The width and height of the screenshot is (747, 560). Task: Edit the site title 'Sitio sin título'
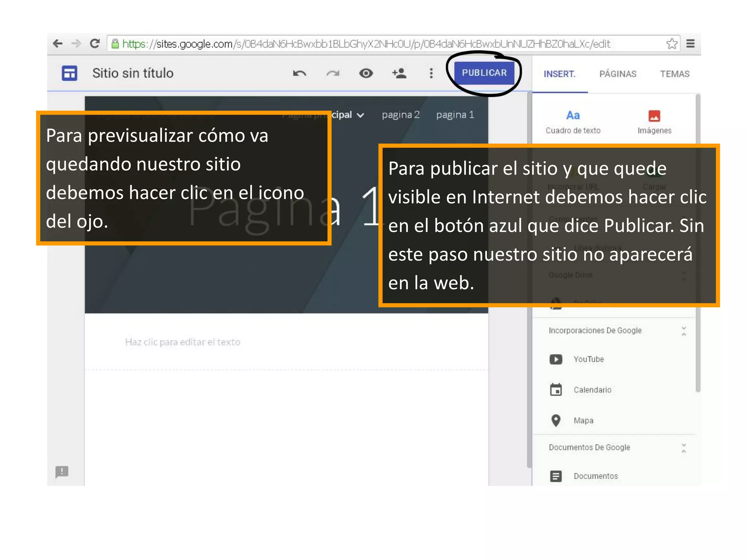(133, 73)
